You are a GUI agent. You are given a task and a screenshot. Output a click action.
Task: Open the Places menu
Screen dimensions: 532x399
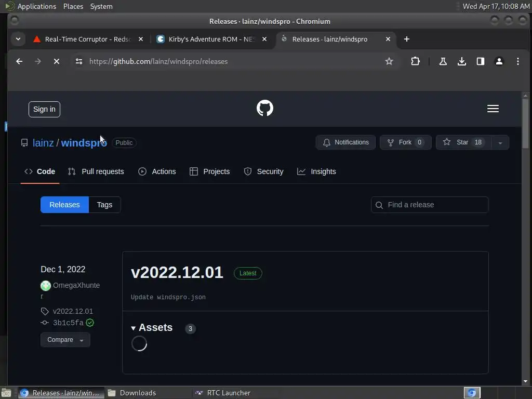[x=73, y=6]
